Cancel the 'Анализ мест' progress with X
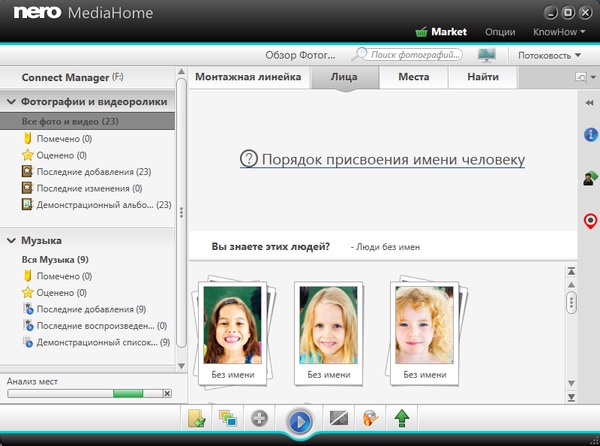Image resolution: width=600 pixels, height=446 pixels. (x=167, y=394)
